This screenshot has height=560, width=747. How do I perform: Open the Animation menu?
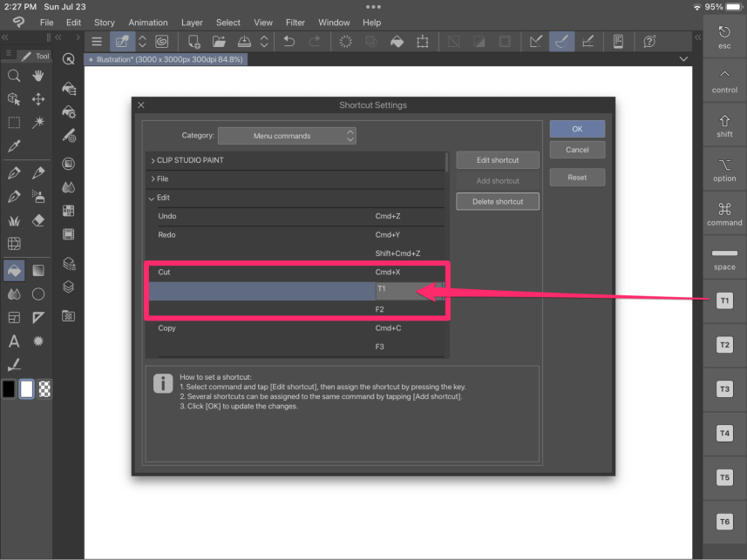coord(148,23)
